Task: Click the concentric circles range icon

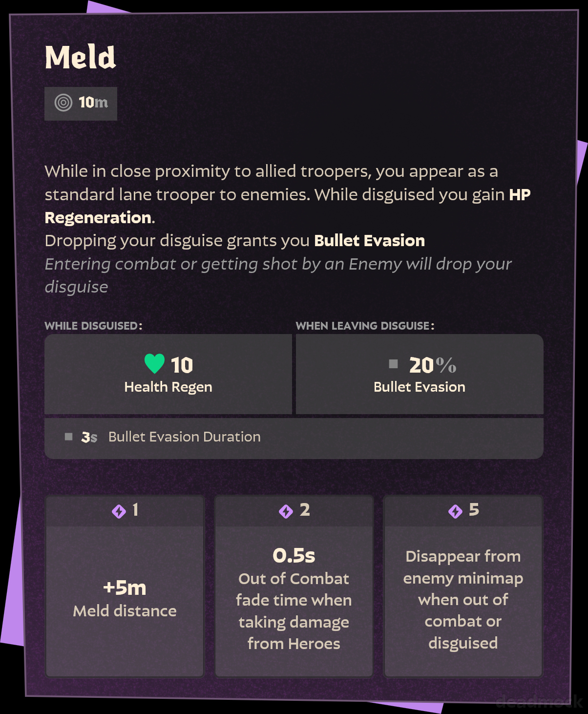Action: 63,103
